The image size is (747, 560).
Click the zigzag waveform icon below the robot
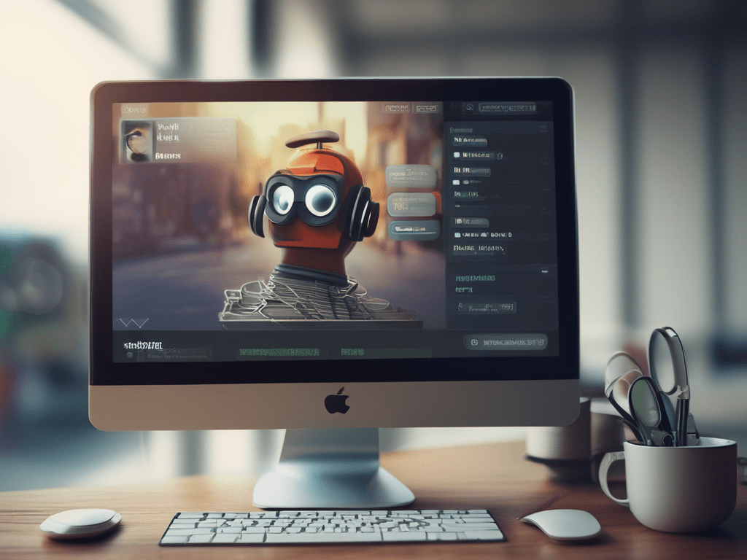[x=133, y=322]
